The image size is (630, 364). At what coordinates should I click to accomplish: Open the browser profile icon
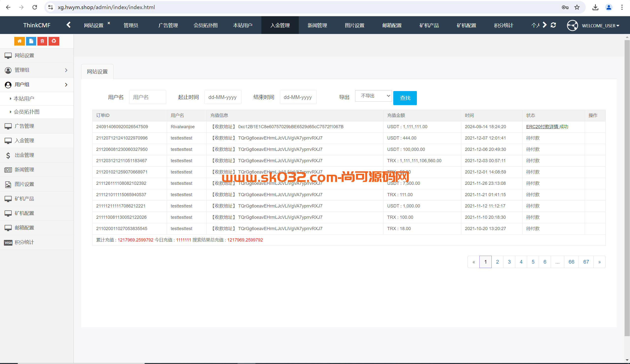tap(609, 7)
